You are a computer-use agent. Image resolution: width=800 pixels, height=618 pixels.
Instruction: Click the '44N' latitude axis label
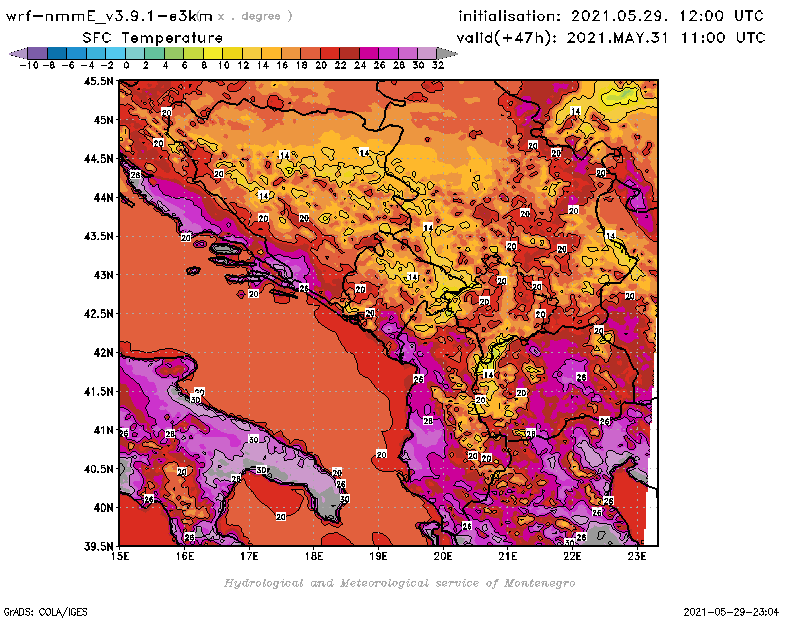pos(103,197)
